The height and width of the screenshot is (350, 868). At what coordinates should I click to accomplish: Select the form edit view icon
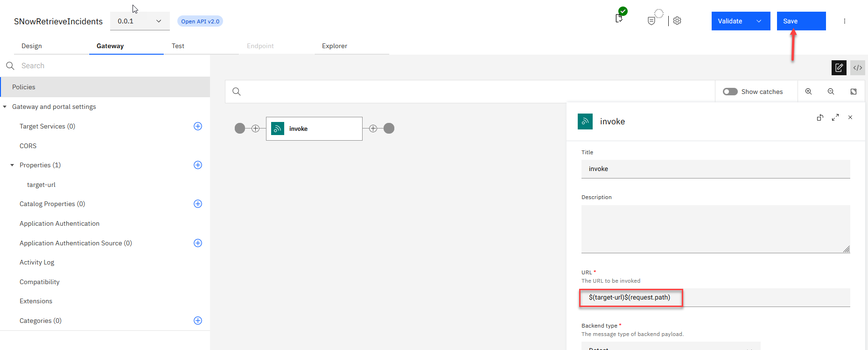coord(839,68)
